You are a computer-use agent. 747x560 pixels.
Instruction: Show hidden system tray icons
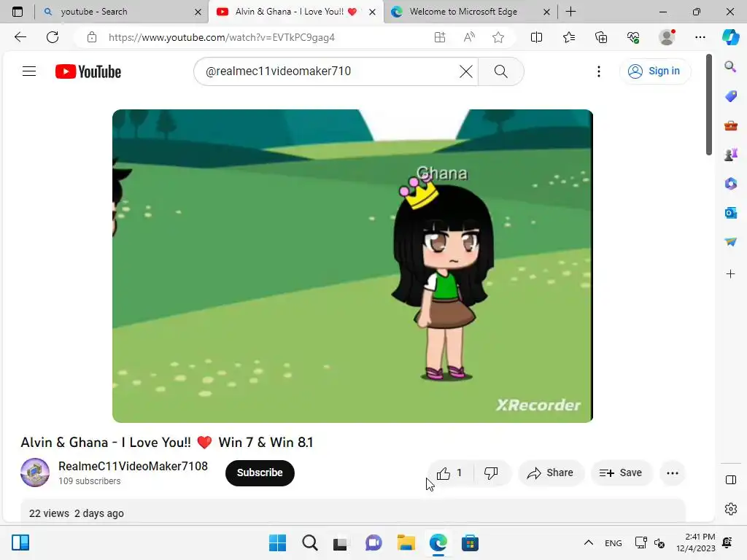point(589,542)
